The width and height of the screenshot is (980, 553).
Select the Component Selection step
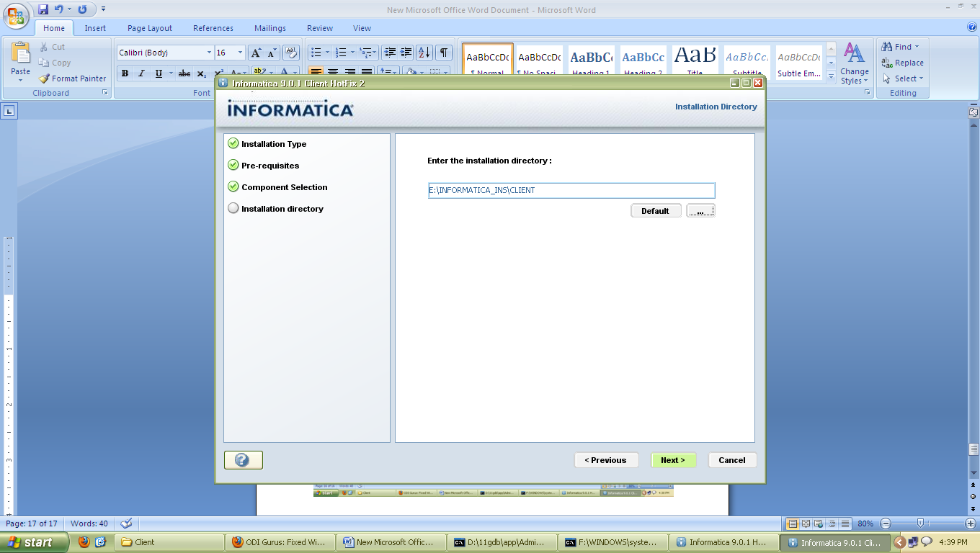(277, 187)
